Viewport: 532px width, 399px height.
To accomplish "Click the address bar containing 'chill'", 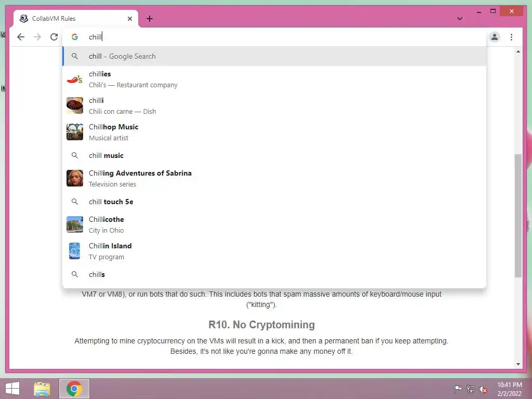I will click(x=274, y=37).
